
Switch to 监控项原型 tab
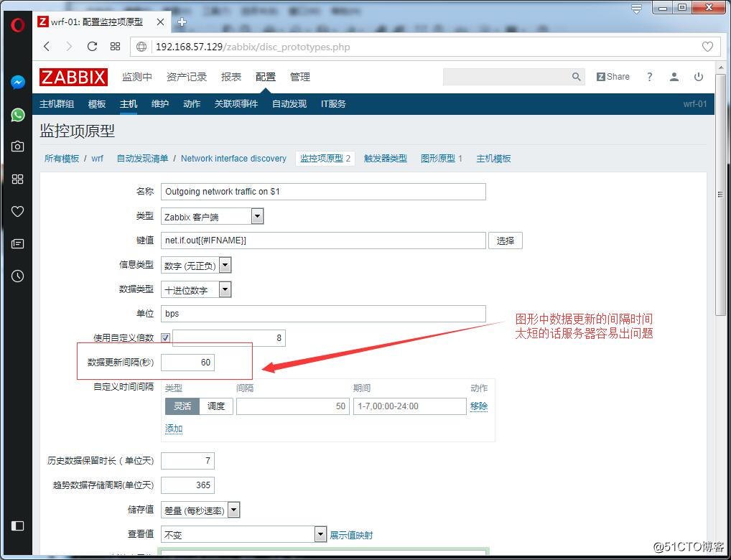click(x=325, y=159)
